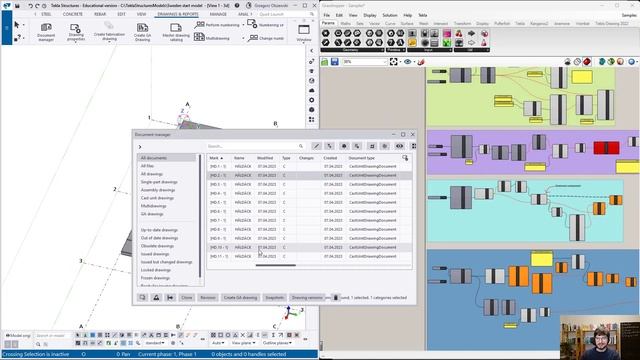This screenshot has width=640, height=360.
Task: Click Drawing versions button
Action: point(307,298)
